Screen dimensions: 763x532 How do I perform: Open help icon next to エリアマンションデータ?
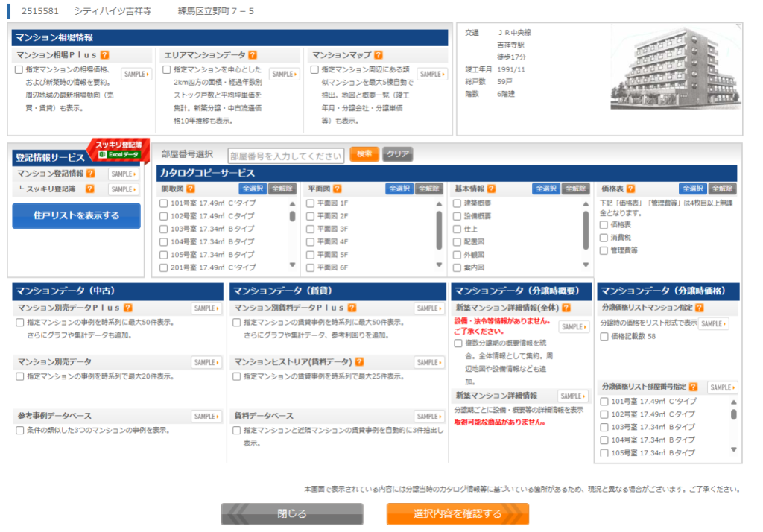click(x=253, y=55)
